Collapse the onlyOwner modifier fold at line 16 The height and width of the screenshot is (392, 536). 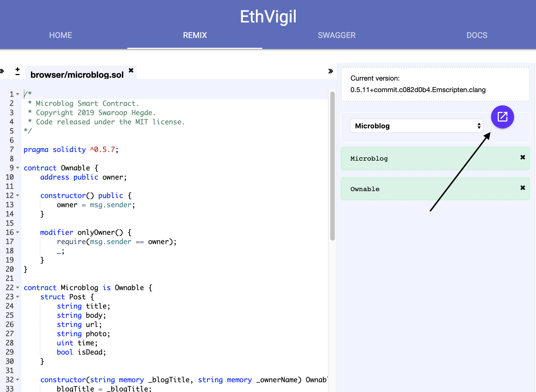[x=18, y=232]
